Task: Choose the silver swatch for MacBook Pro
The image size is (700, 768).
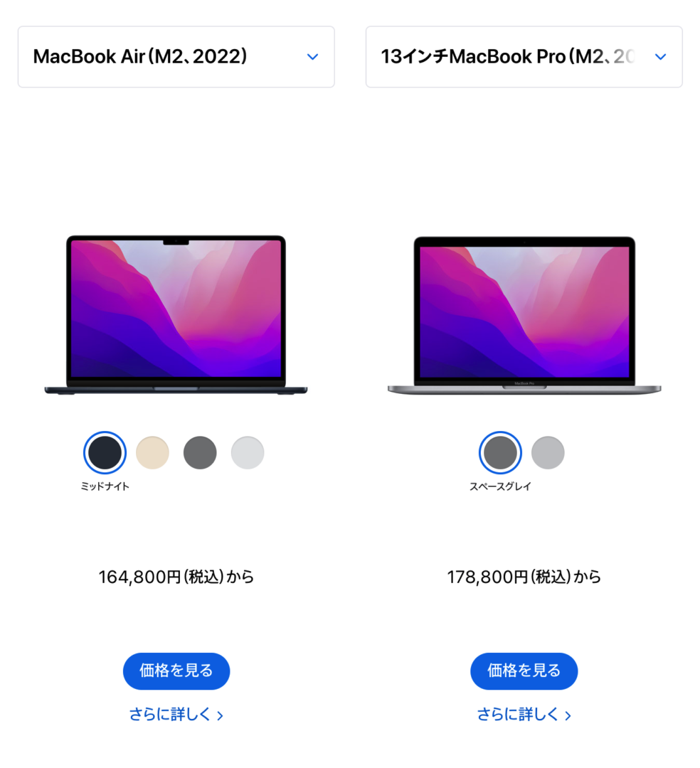Action: (548, 452)
